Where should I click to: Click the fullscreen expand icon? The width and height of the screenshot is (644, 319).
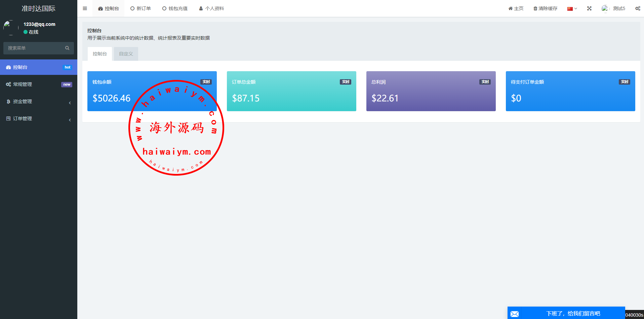click(589, 8)
